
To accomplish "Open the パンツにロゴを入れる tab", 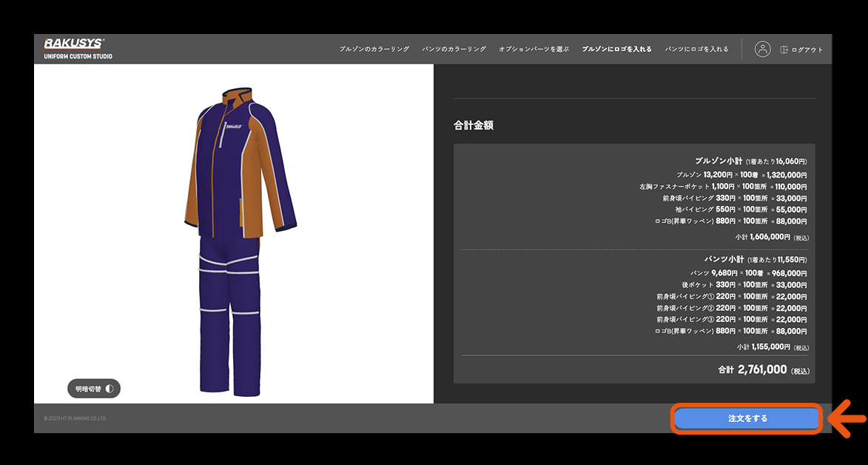I will click(696, 49).
